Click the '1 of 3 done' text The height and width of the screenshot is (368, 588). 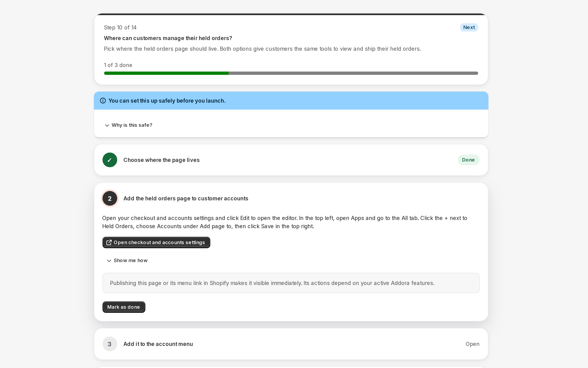[118, 65]
